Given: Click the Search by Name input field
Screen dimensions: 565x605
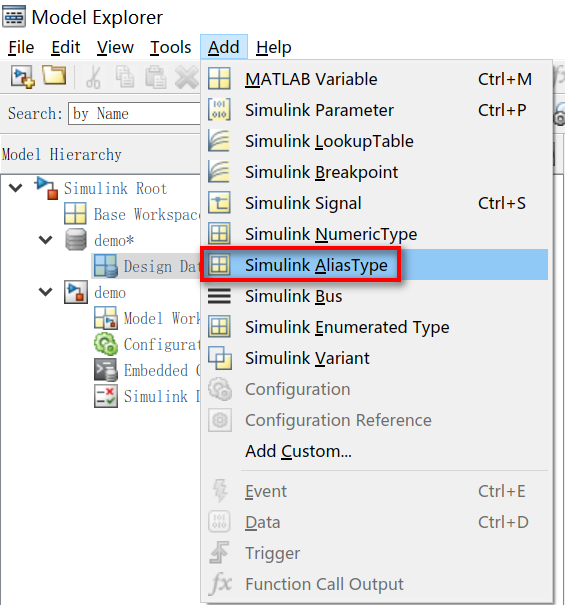Looking at the screenshot, I should pyautogui.click(x=134, y=113).
